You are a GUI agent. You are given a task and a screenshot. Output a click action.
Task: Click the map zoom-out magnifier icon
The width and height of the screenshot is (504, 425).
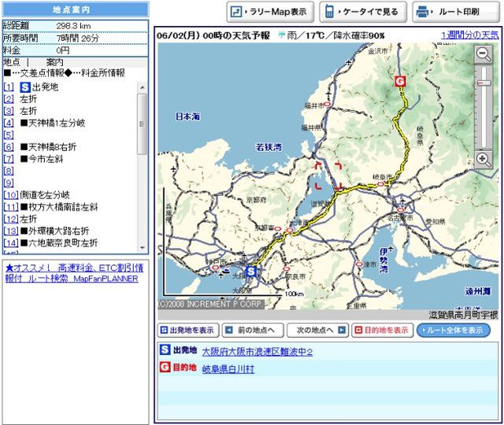point(484,54)
